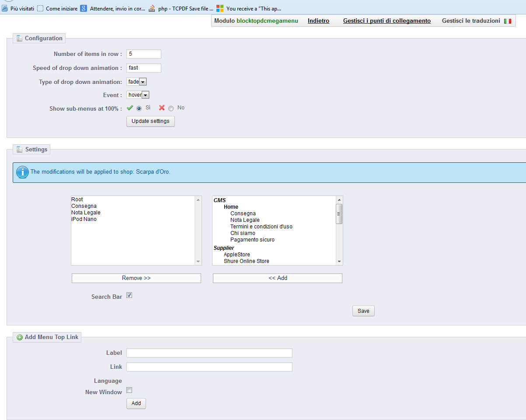This screenshot has height=420, width=526.
Task: Click into the Link input field
Action: [x=209, y=367]
